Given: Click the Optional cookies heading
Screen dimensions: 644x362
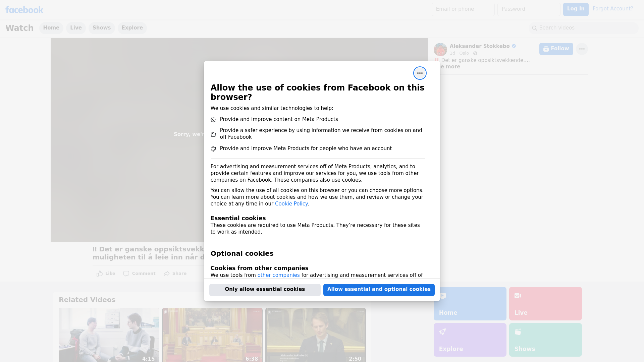Looking at the screenshot, I should point(242,254).
